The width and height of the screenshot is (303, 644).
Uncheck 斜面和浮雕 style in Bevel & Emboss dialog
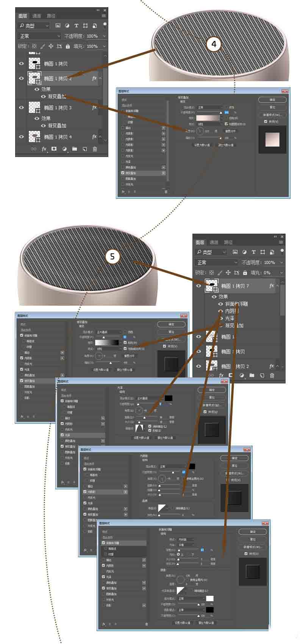[x=103, y=543]
